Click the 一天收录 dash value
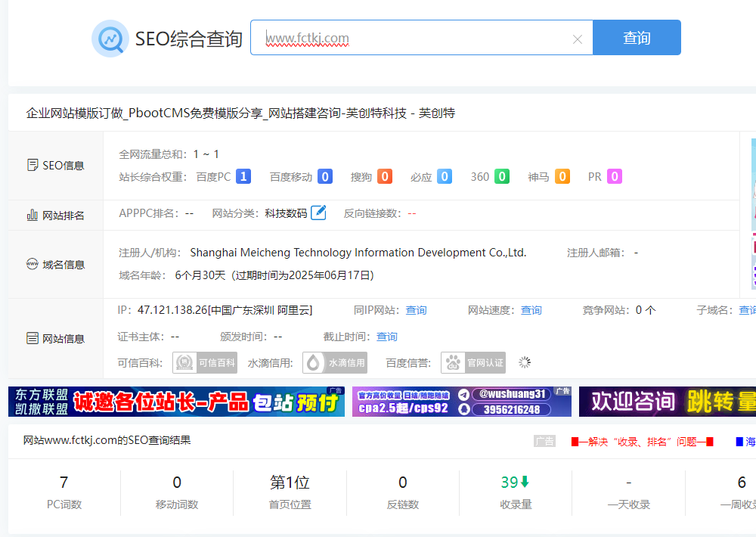This screenshot has height=537, width=756. point(629,482)
